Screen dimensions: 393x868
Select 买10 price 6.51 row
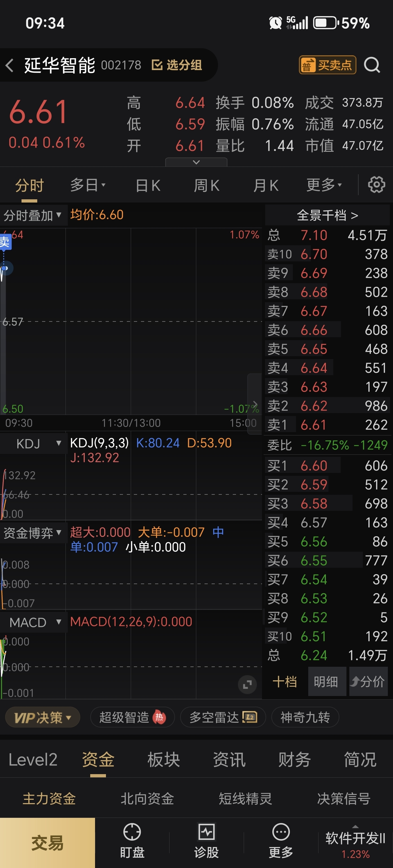327,637
